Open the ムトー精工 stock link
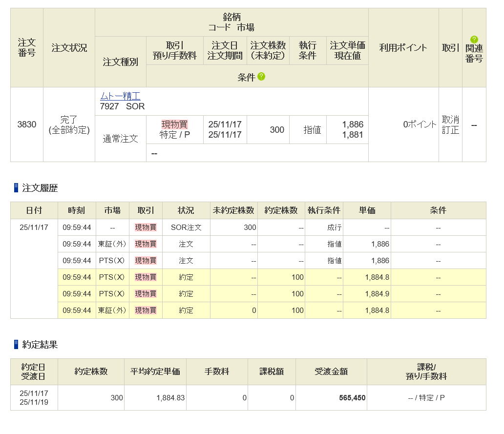 (120, 97)
